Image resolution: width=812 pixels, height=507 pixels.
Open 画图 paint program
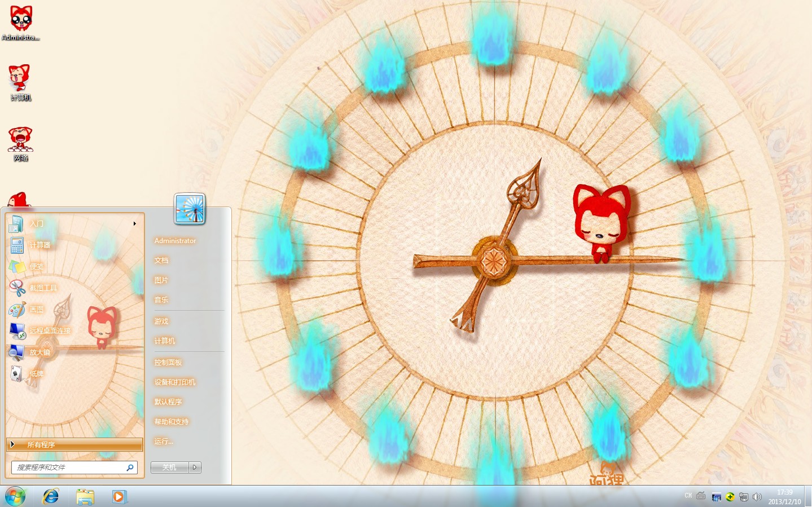click(x=73, y=310)
